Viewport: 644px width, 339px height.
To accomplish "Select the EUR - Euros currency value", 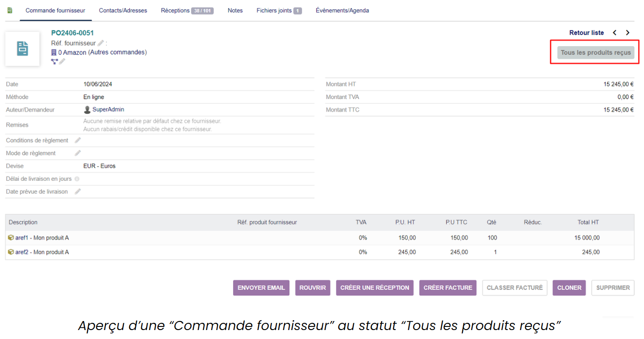I will (x=100, y=166).
